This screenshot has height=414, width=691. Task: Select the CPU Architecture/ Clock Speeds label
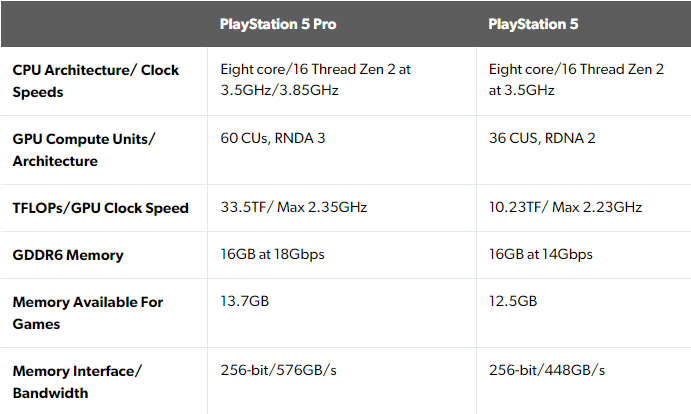click(96, 81)
